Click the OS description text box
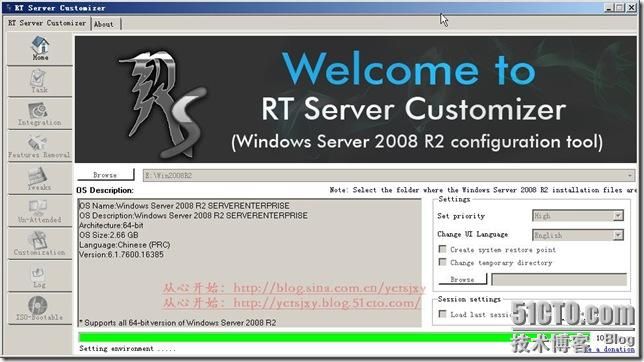644x362 pixels. [249, 263]
